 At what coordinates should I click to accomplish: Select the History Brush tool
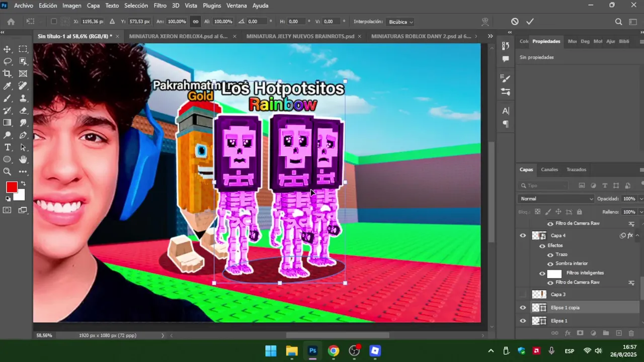tap(8, 111)
